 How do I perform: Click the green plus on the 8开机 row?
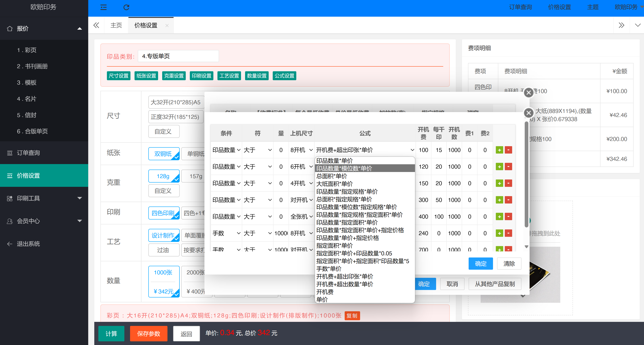click(499, 150)
